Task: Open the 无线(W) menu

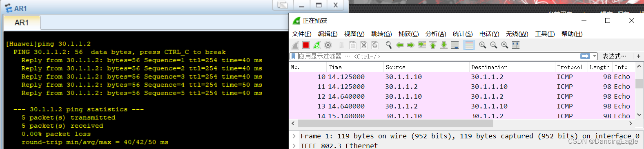Action: pyautogui.click(x=517, y=34)
